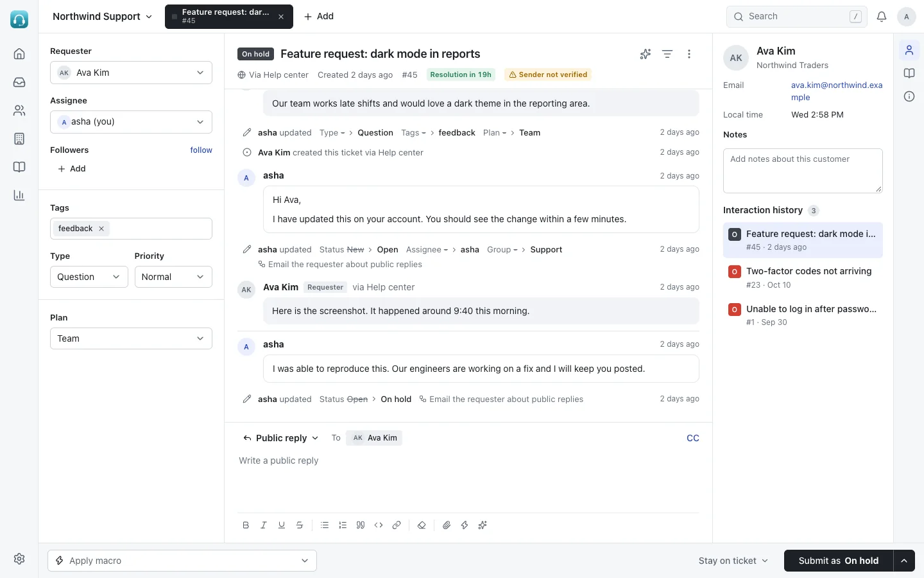
Task: Click the customer notes text area
Action: click(803, 171)
